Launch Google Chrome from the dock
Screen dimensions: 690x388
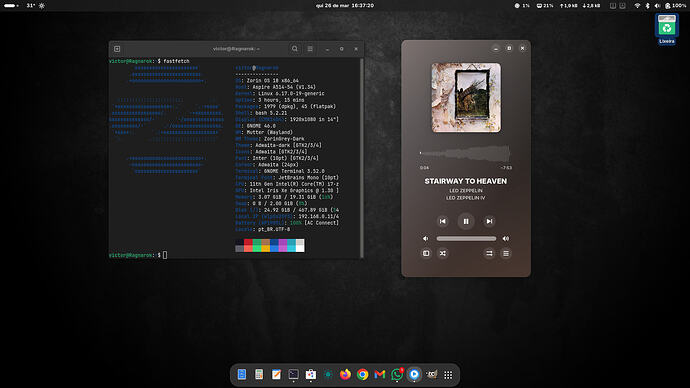click(x=363, y=374)
